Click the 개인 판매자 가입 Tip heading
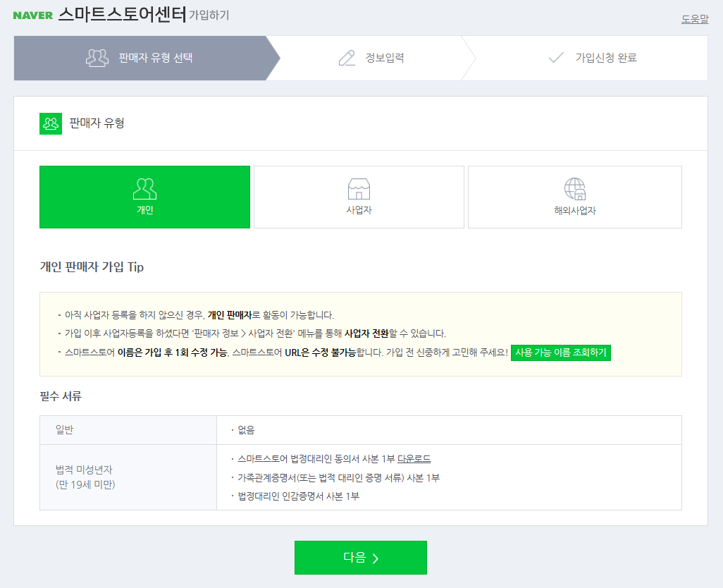The height and width of the screenshot is (588, 723). pyautogui.click(x=92, y=267)
